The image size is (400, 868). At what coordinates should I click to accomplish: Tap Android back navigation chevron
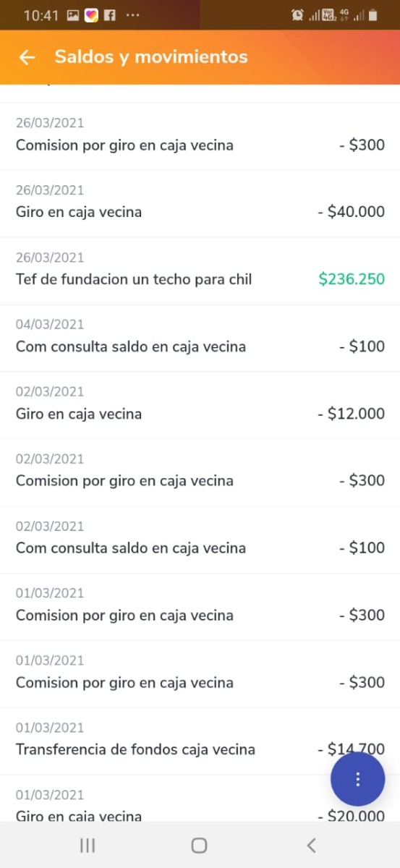(312, 845)
